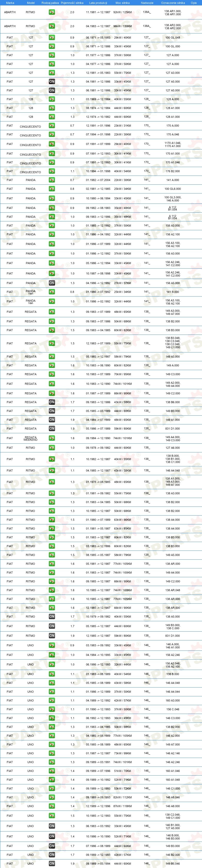Click petrol icon in Regata Weekend row
202x868 pixels.
tap(52, 438)
